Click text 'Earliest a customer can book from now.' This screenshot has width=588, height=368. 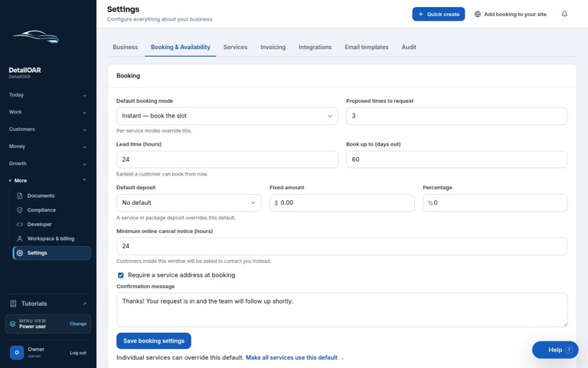[162, 174]
